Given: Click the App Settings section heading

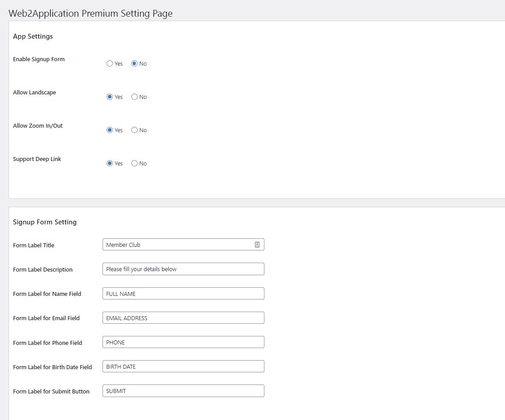Looking at the screenshot, I should click(x=33, y=36).
